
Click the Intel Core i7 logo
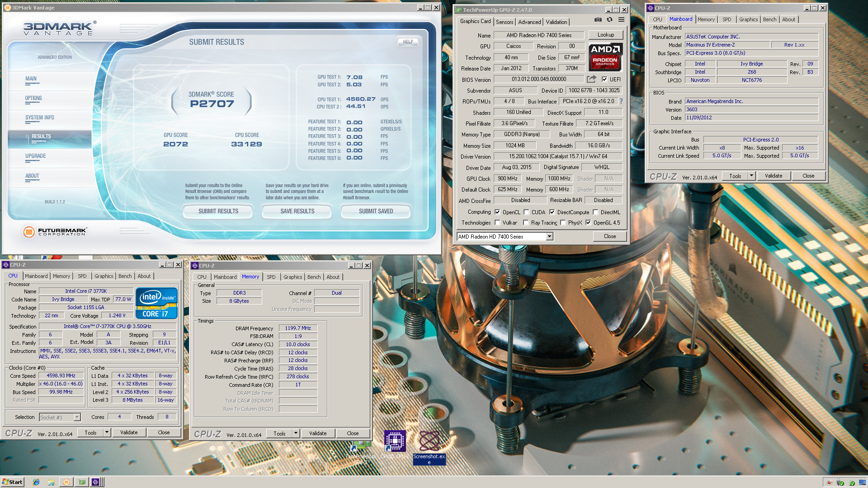click(x=156, y=303)
